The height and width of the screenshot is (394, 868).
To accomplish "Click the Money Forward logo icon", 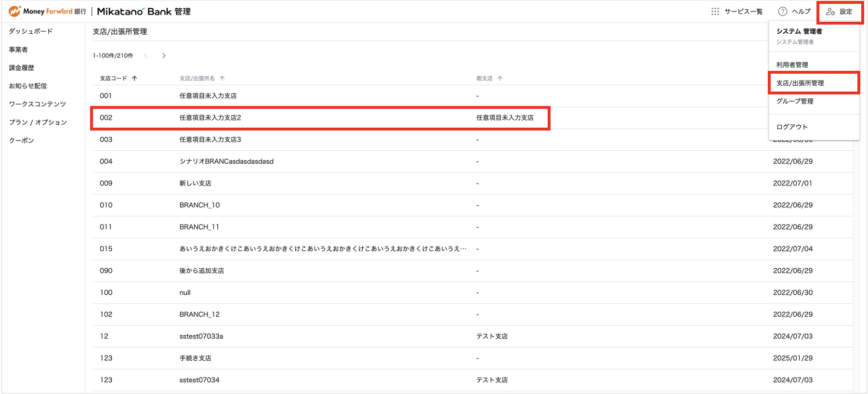I will 14,11.
